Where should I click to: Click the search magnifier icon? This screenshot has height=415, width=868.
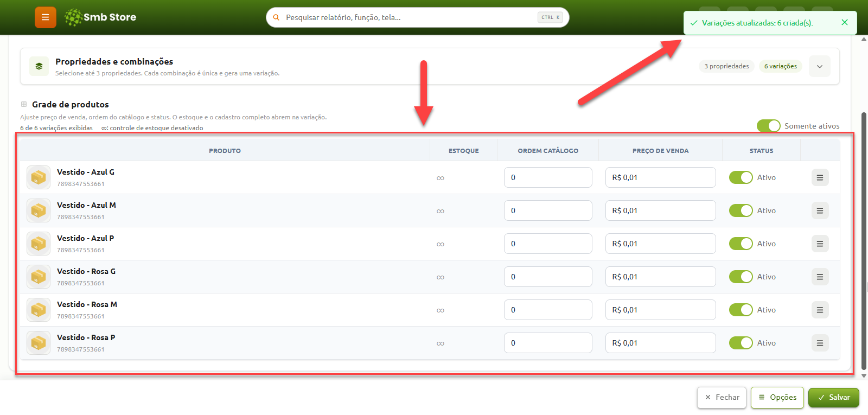[x=276, y=17]
